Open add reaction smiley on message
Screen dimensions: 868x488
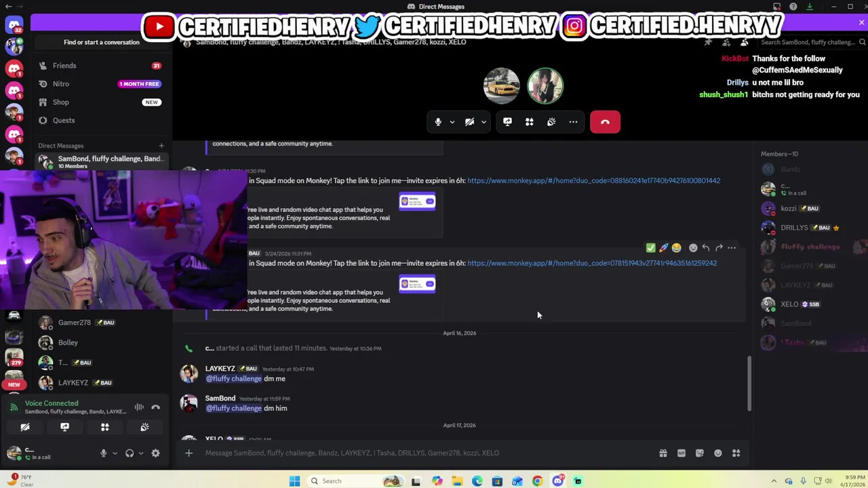[693, 248]
